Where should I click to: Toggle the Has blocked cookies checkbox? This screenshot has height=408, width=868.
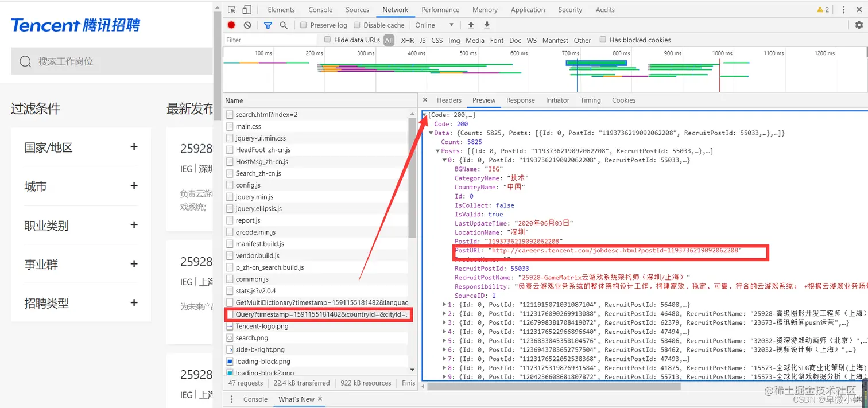pos(603,40)
